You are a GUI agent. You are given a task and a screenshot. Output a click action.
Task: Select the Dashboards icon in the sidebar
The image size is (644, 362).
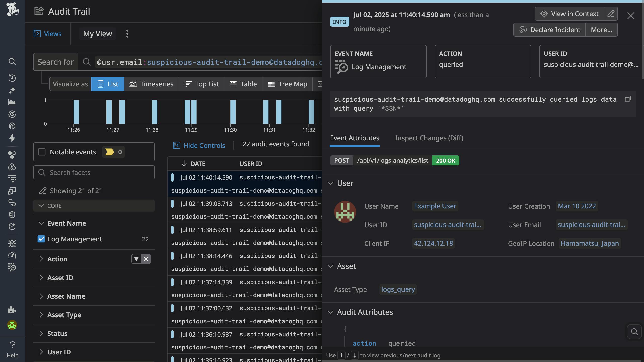12,102
